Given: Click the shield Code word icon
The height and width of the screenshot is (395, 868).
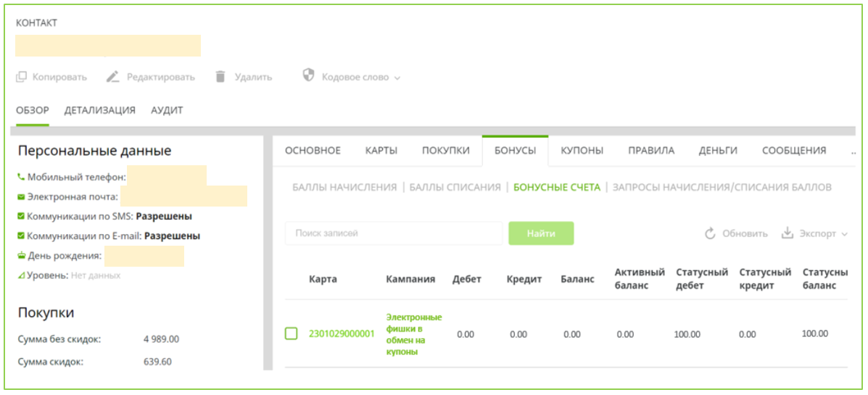Looking at the screenshot, I should [x=308, y=76].
